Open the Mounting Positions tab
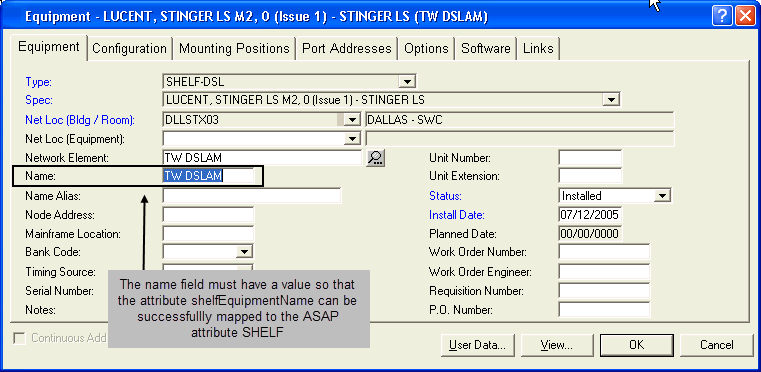 tap(234, 49)
